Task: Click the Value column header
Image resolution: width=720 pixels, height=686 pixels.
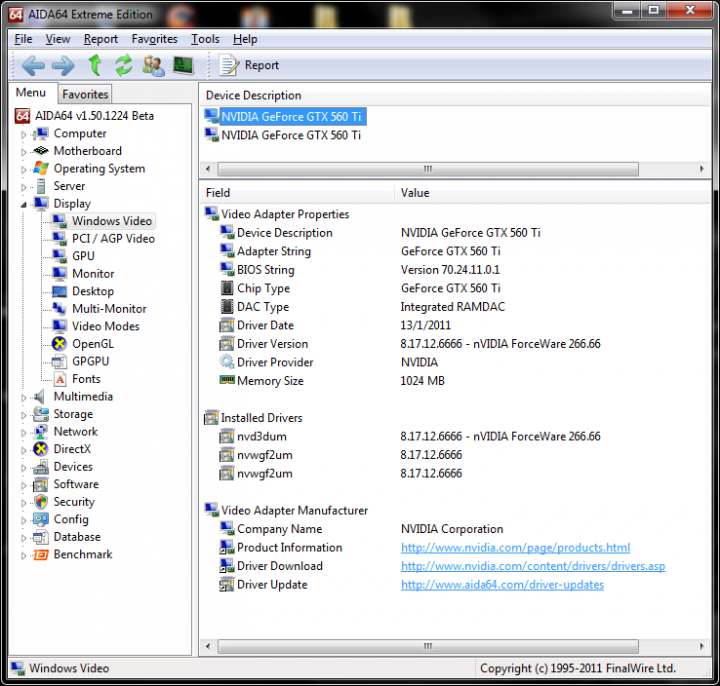Action: click(552, 193)
